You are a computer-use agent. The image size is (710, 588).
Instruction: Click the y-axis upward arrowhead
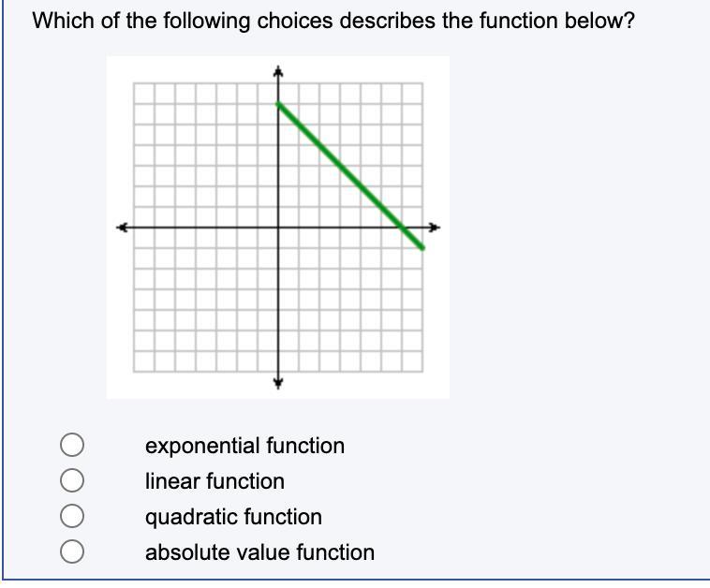coord(277,71)
